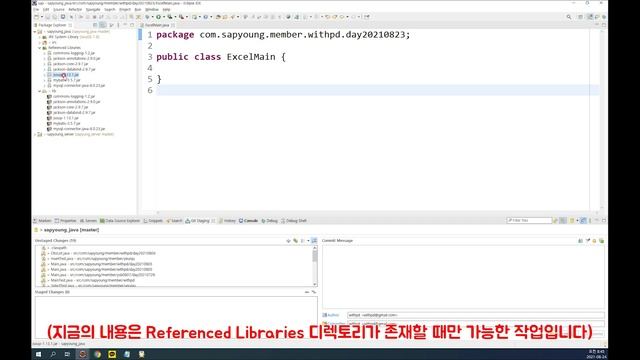Select commons-logging-1.2.jar in lib folder
640x360 pixels.
tap(73, 96)
